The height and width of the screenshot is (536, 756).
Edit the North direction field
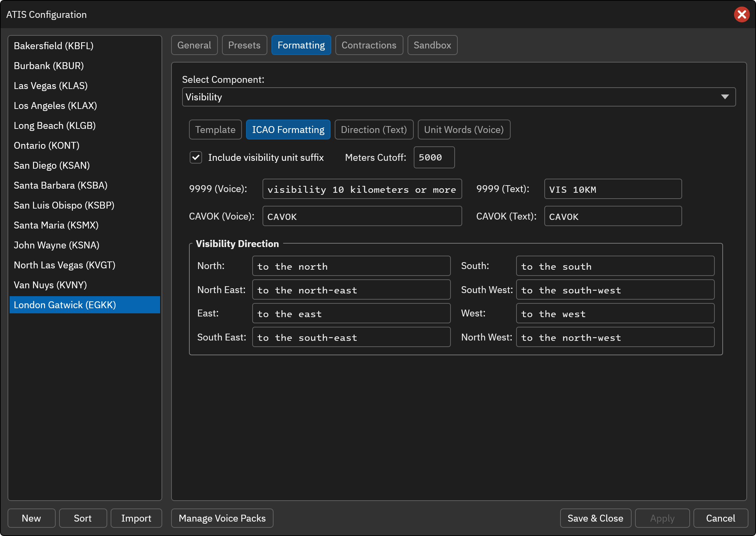[x=351, y=266]
